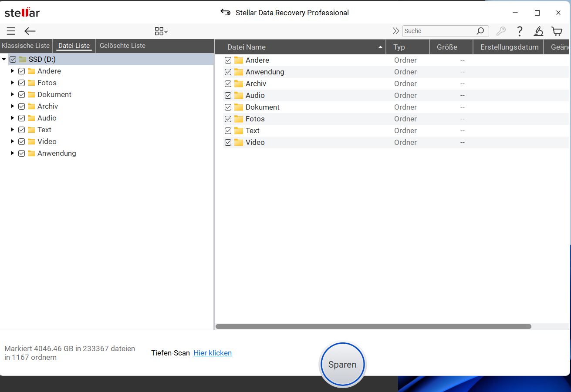
Task: Click the Audio folder icon in the tree
Action: coord(31,118)
